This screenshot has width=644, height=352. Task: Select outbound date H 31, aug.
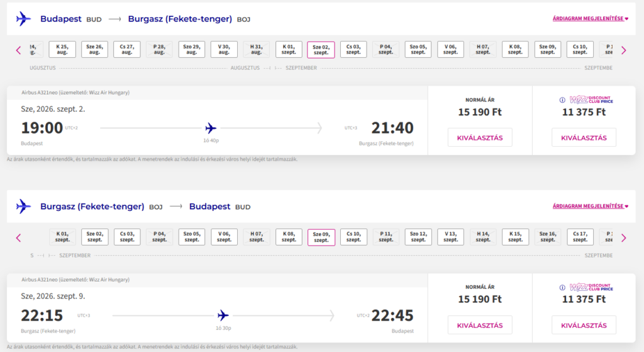coord(257,49)
